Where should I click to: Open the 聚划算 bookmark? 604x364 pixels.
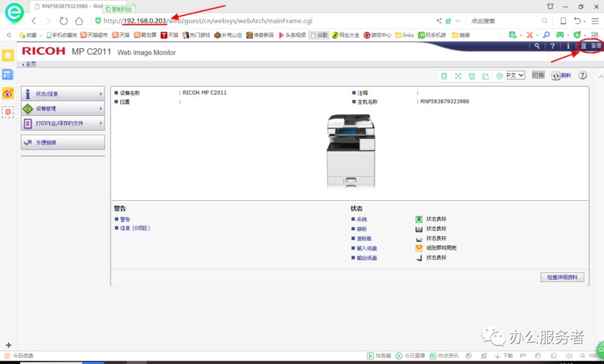145,35
